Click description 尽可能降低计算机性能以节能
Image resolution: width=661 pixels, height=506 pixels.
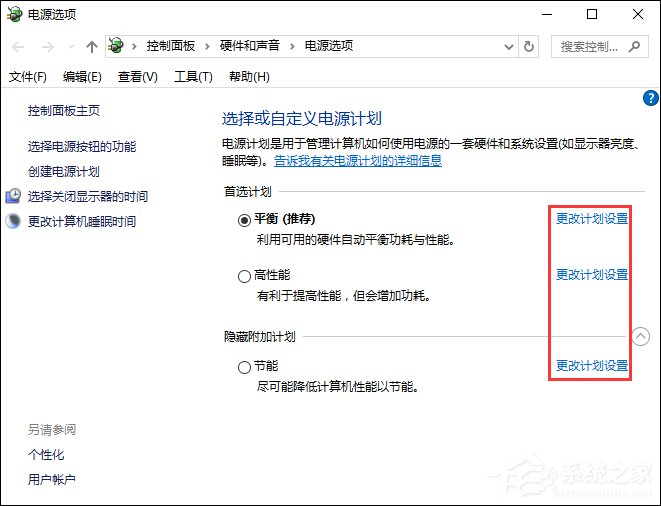[x=338, y=387]
